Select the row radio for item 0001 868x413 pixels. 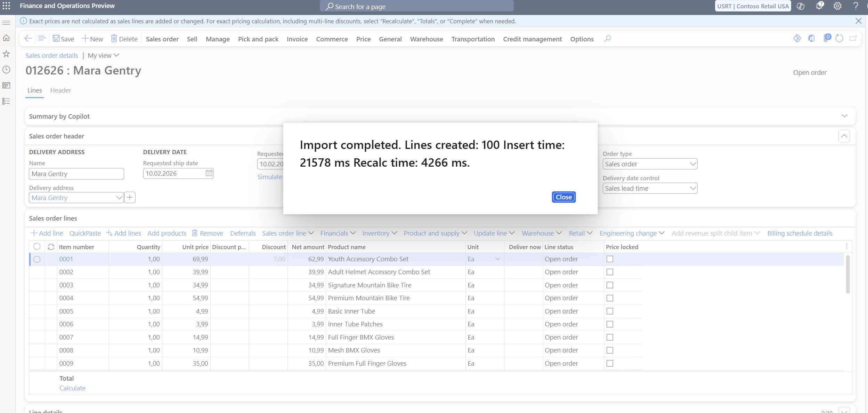click(x=37, y=259)
